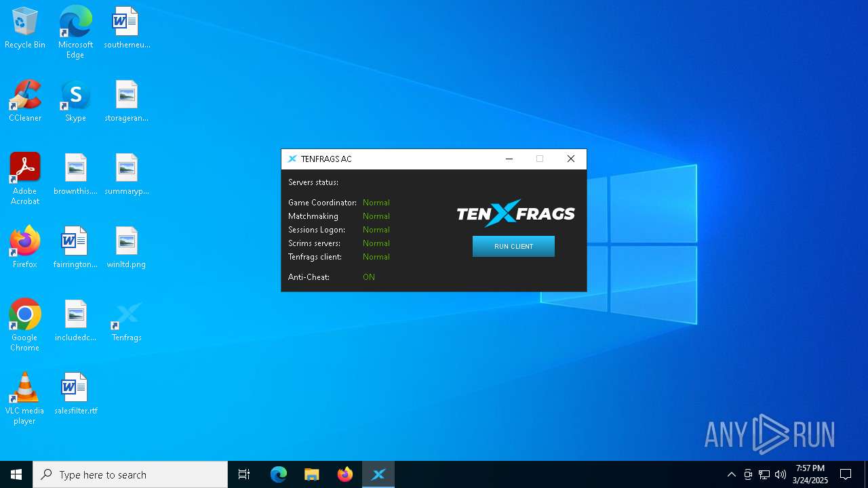This screenshot has width=868, height=488.
Task: Open the network status tray icon
Action: [764, 474]
